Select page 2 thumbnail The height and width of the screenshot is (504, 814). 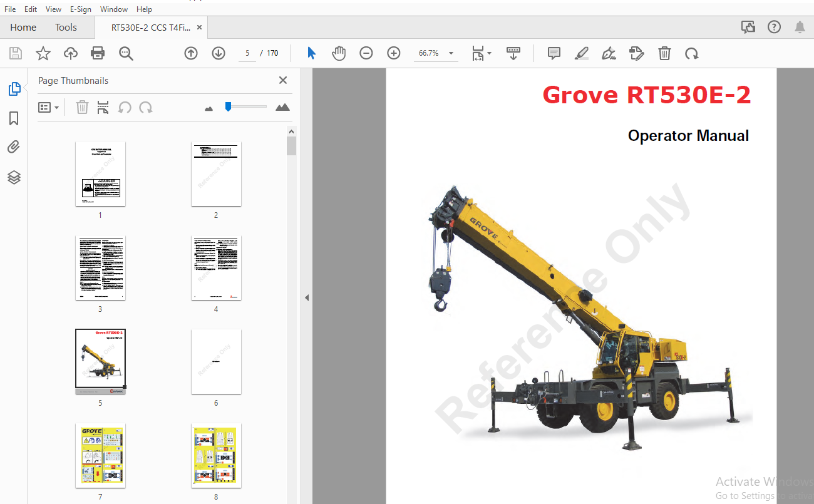(216, 173)
